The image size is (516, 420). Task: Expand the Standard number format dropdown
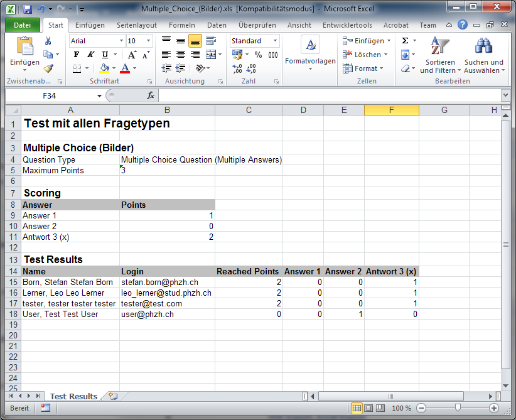pos(275,41)
